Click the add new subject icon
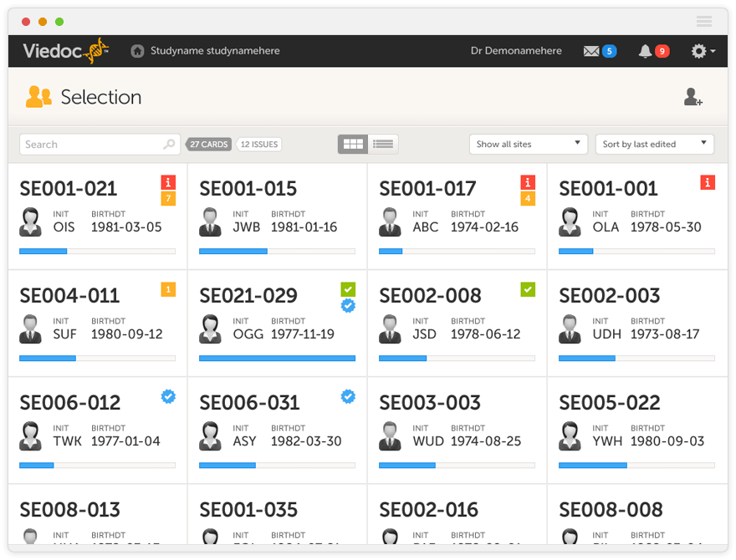736x560 pixels. [x=693, y=97]
